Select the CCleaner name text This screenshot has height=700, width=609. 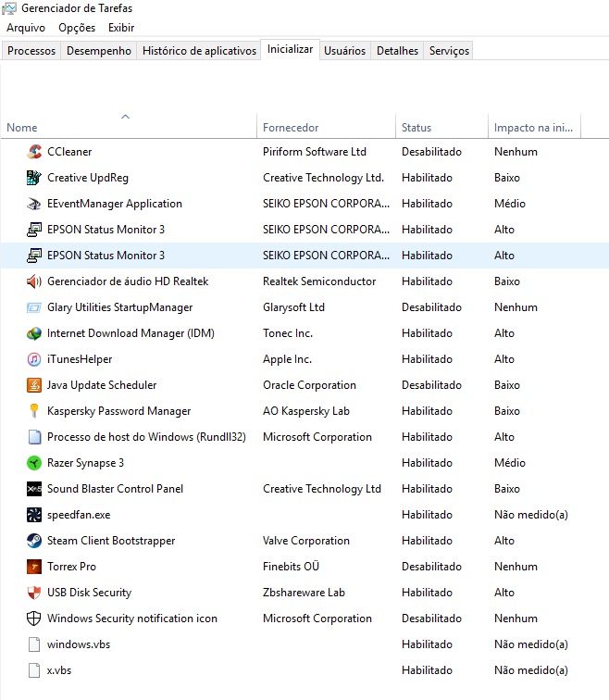tap(69, 152)
